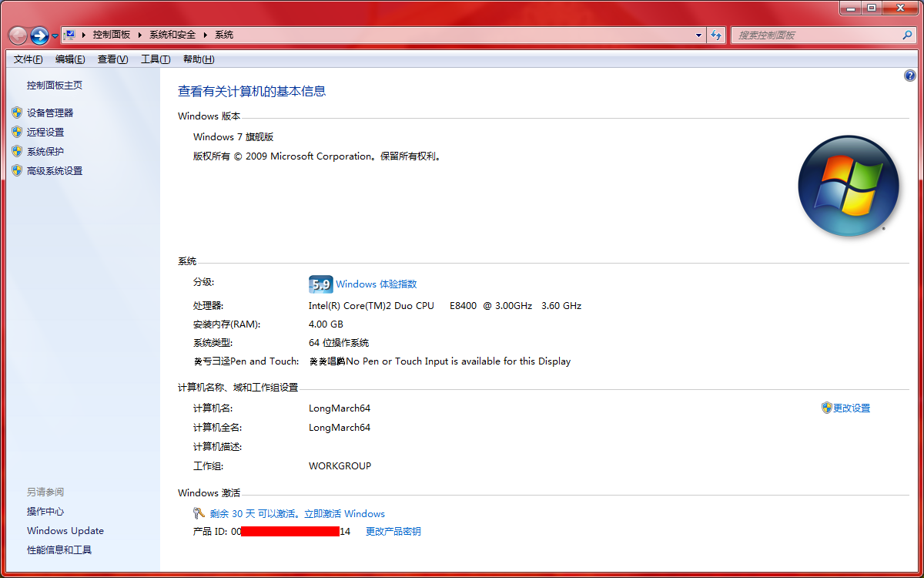Open the 工具(T) menu
924x578 pixels.
[156, 59]
